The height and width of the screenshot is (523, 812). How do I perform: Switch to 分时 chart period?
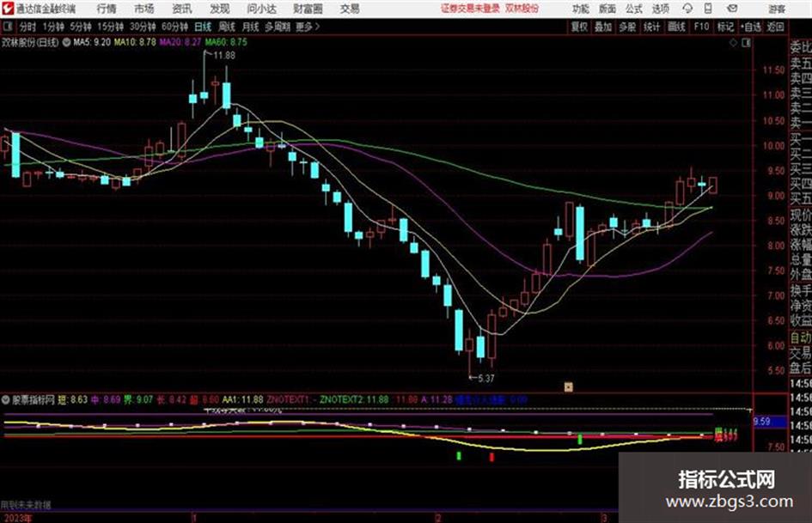27,27
